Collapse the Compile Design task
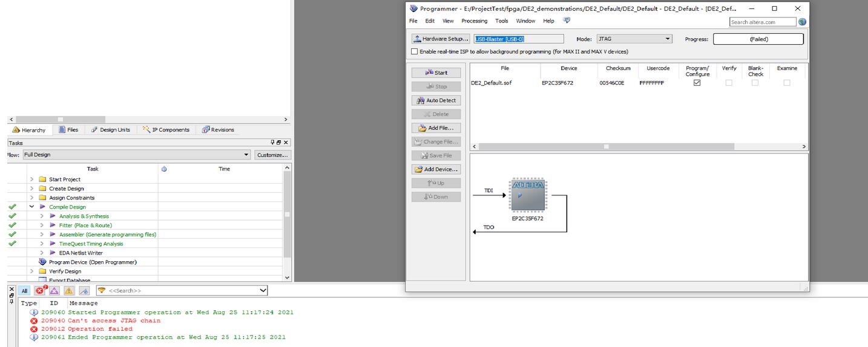Screen dimensions: 868x347 coord(32,207)
